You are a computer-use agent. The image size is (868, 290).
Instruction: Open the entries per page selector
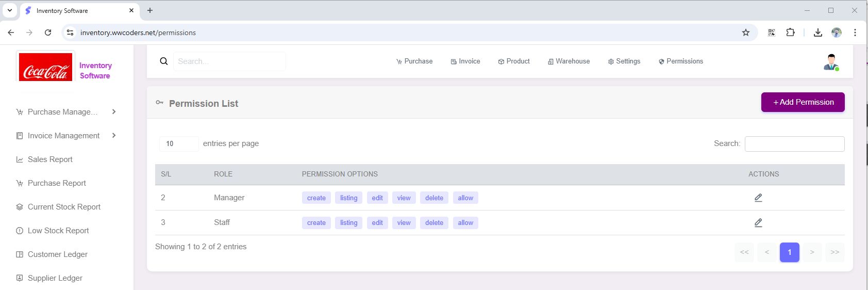click(x=178, y=143)
